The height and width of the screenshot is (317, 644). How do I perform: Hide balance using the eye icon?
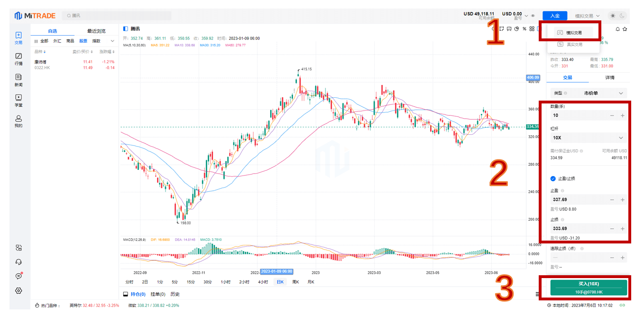(533, 16)
